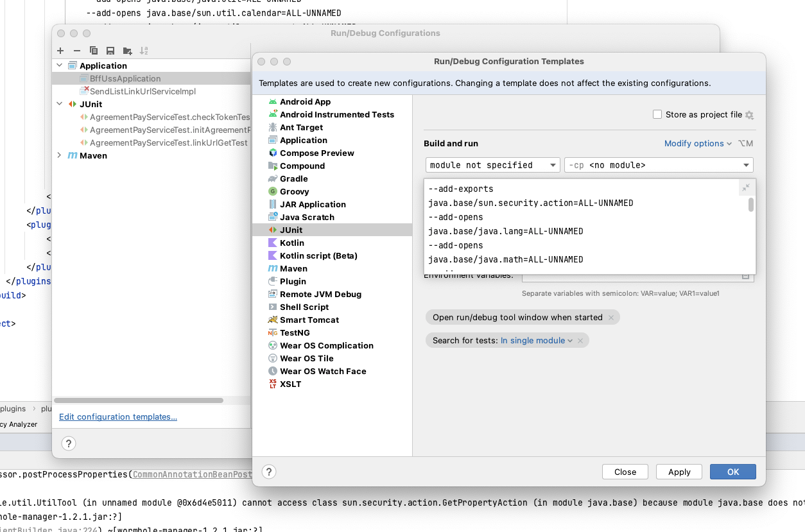The width and height of the screenshot is (805, 532).
Task: Remove selected configuration using minus icon
Action: [76, 51]
